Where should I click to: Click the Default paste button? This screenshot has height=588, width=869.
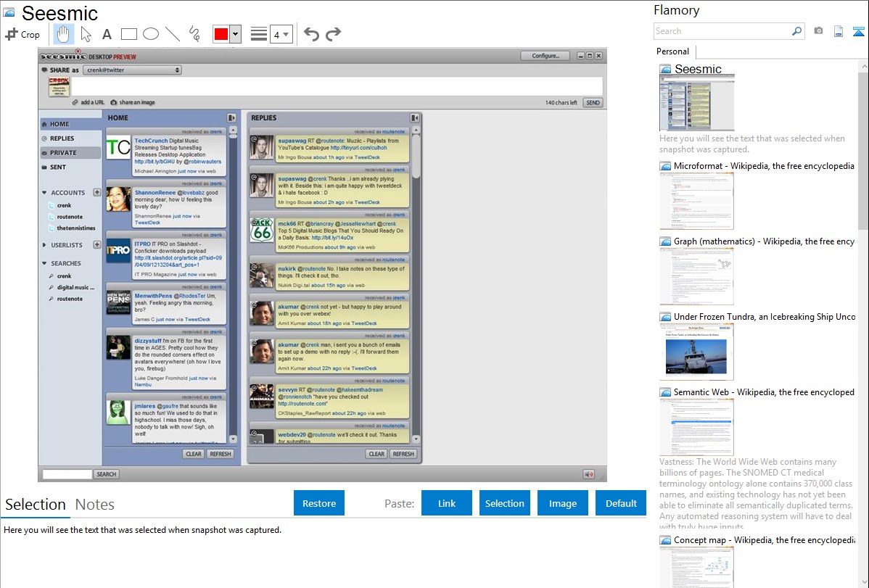tap(621, 503)
